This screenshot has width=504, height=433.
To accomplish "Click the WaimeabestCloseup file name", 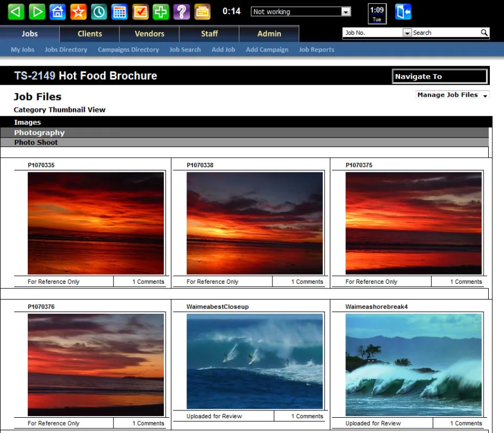I will pyautogui.click(x=217, y=306).
